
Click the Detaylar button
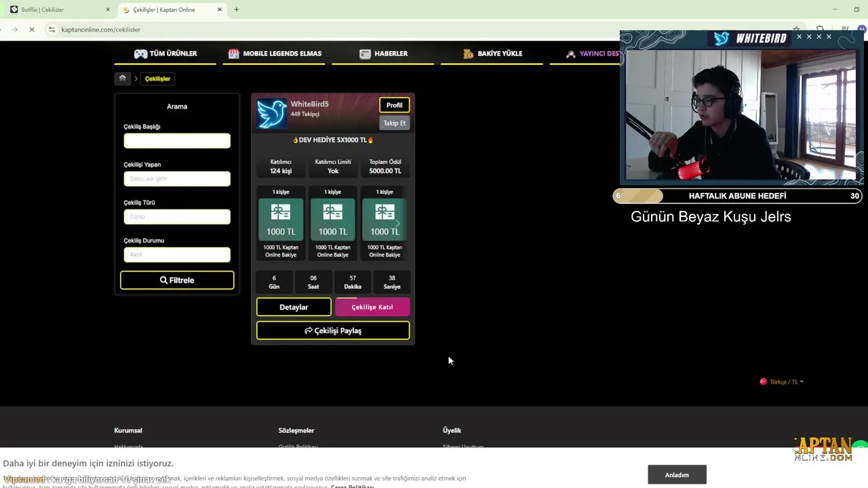coord(294,307)
